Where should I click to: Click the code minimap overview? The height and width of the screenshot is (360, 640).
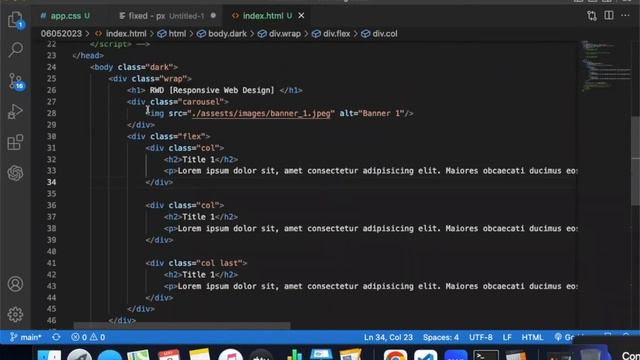(605, 65)
